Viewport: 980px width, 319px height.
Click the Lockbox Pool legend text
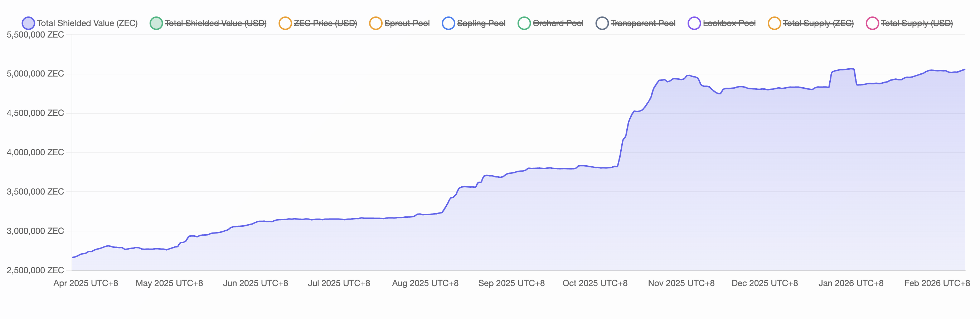pos(729,23)
